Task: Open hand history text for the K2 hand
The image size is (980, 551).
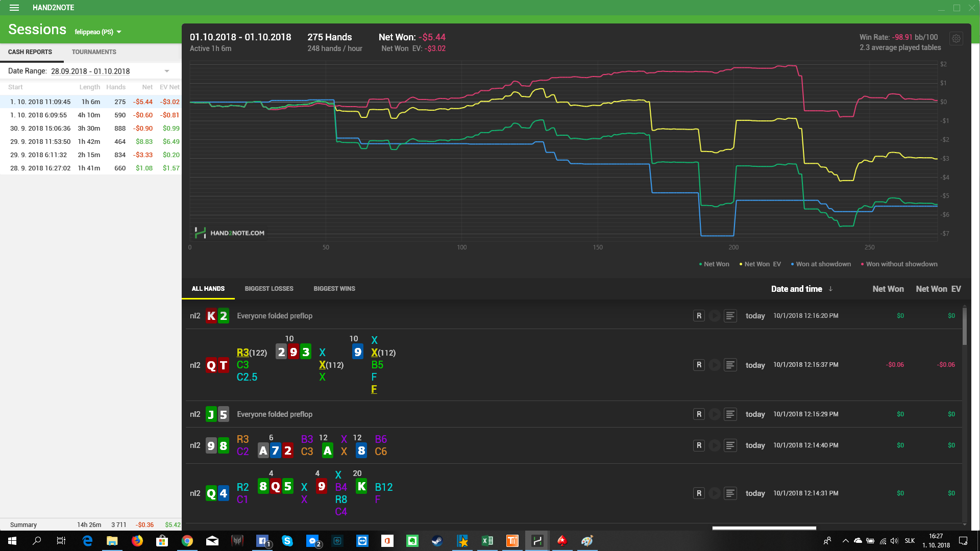Action: (730, 316)
